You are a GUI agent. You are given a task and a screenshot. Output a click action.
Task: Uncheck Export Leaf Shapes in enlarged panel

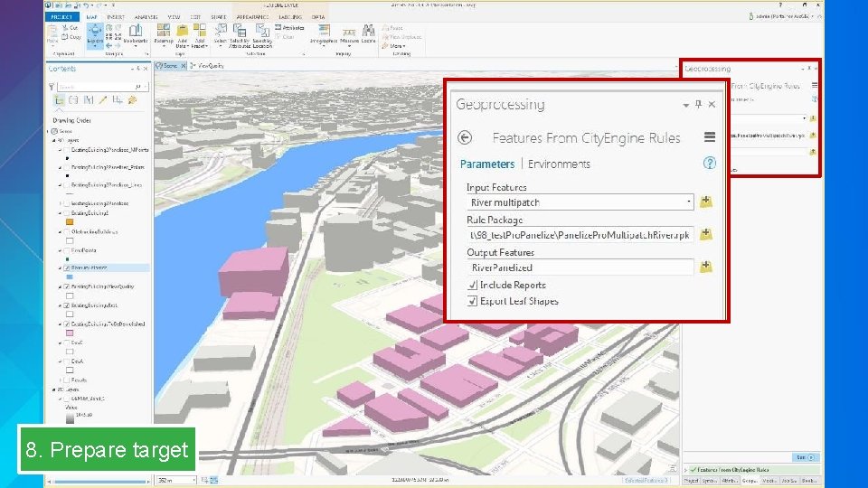pyautogui.click(x=472, y=301)
